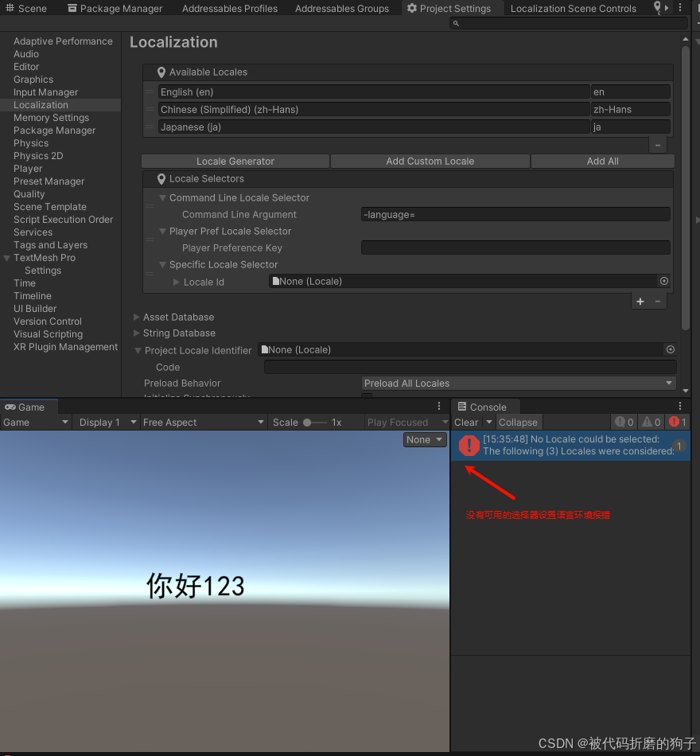Click the Add All button
700x756 pixels.
[x=603, y=161]
